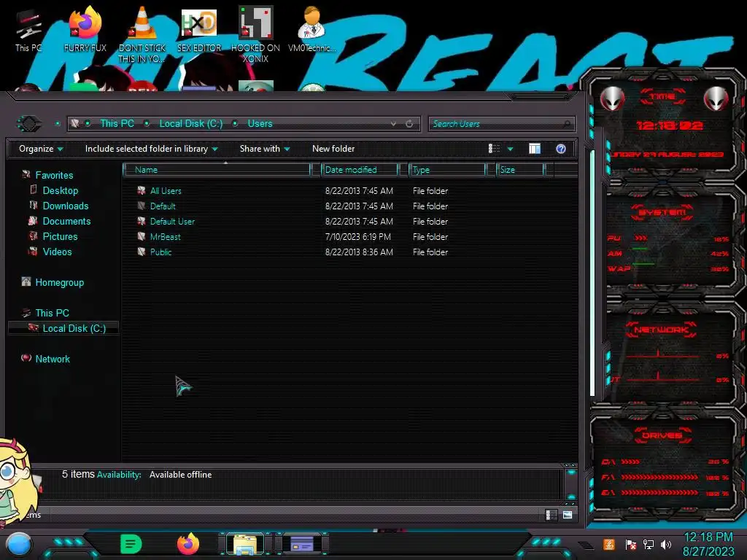This screenshot has height=560, width=747.
Task: Open Network in navigation pane
Action: point(53,359)
